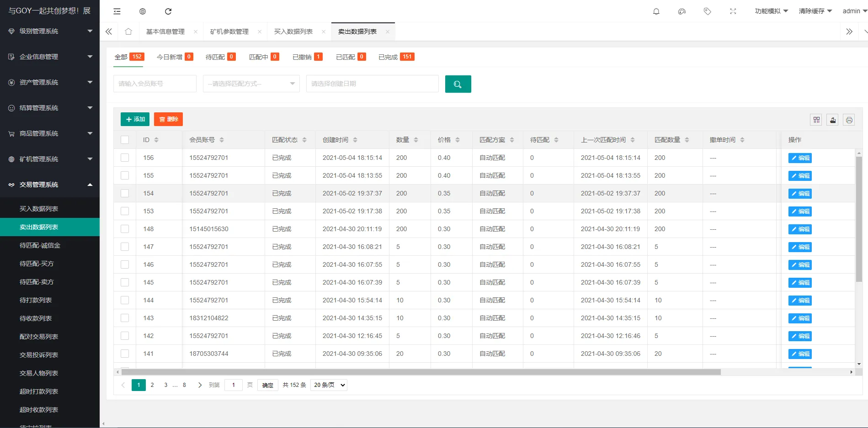Edit the row with ID 143

[x=799, y=318]
